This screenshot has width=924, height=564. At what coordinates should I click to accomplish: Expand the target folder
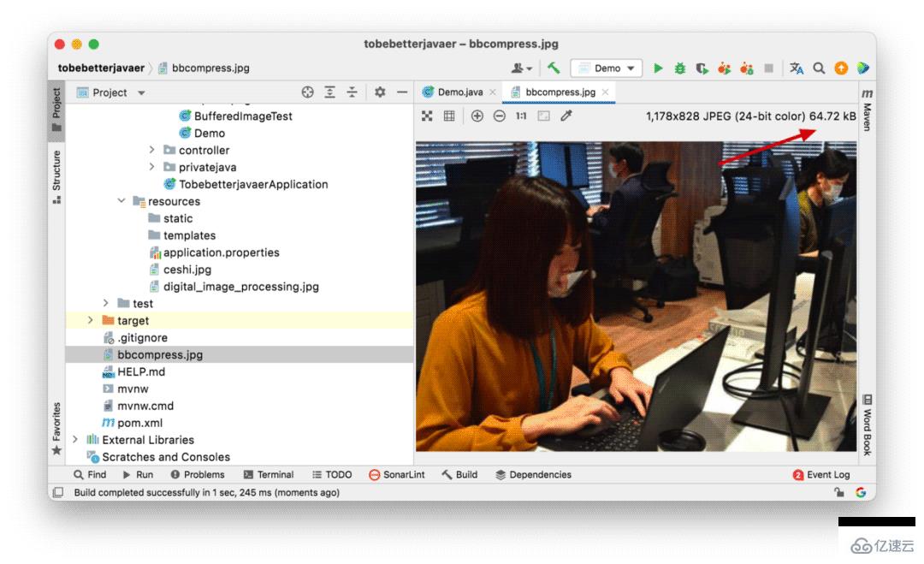tap(90, 320)
